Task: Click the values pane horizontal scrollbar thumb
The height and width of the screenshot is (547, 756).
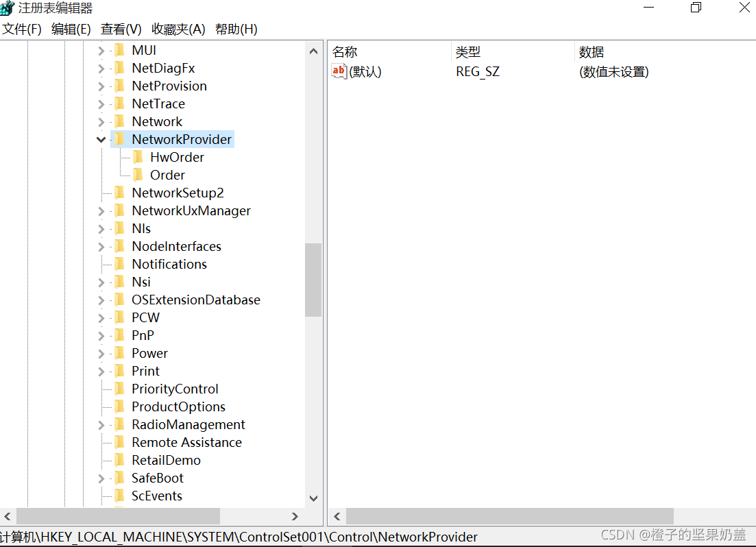Action: tap(510, 517)
